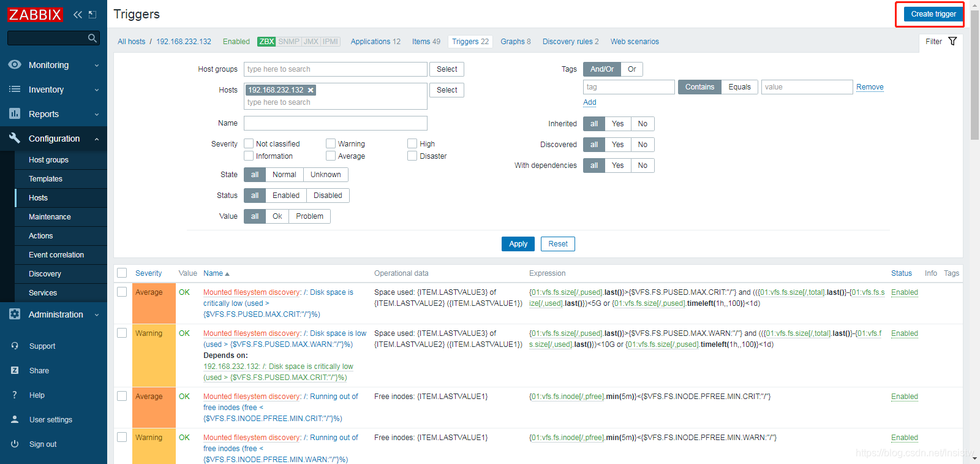This screenshot has height=464, width=980.
Task: Check the Not classified severity box
Action: coord(249,143)
